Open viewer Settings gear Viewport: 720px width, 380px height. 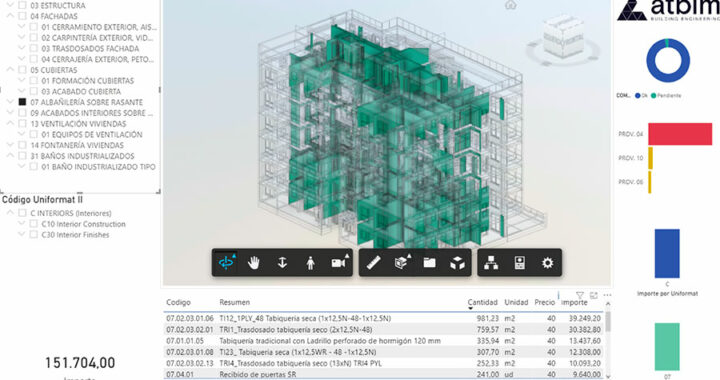pos(547,263)
